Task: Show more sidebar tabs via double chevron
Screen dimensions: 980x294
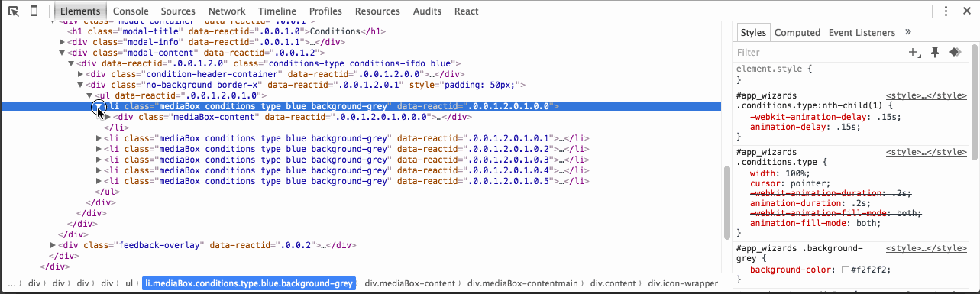Action: [x=908, y=32]
